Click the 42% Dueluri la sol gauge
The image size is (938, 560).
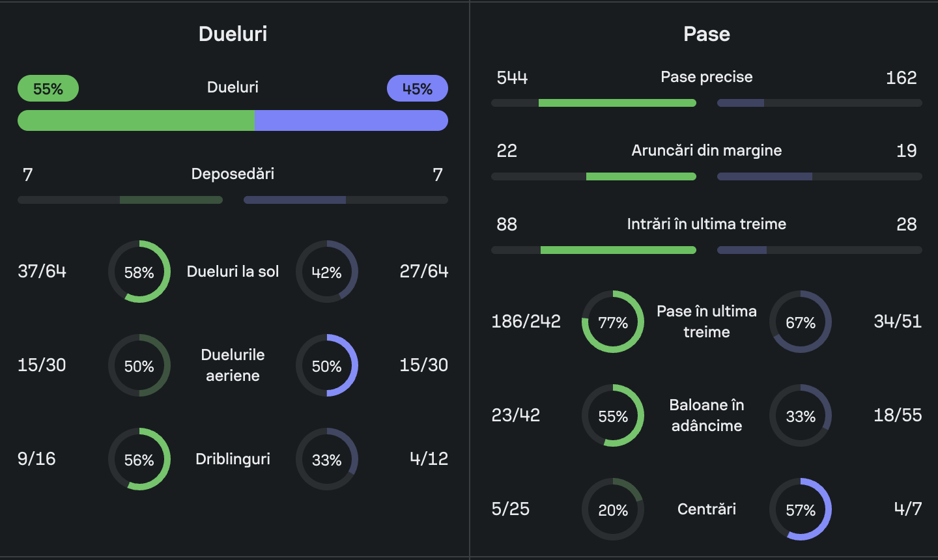tap(326, 272)
